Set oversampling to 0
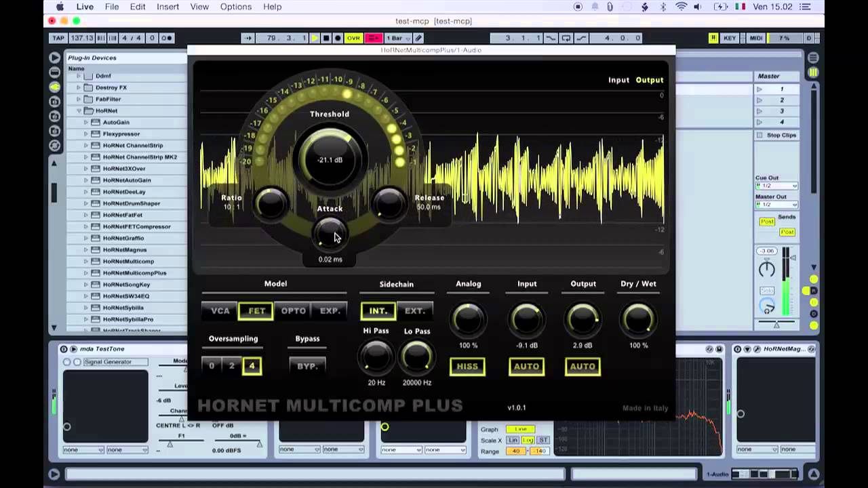 [212, 366]
